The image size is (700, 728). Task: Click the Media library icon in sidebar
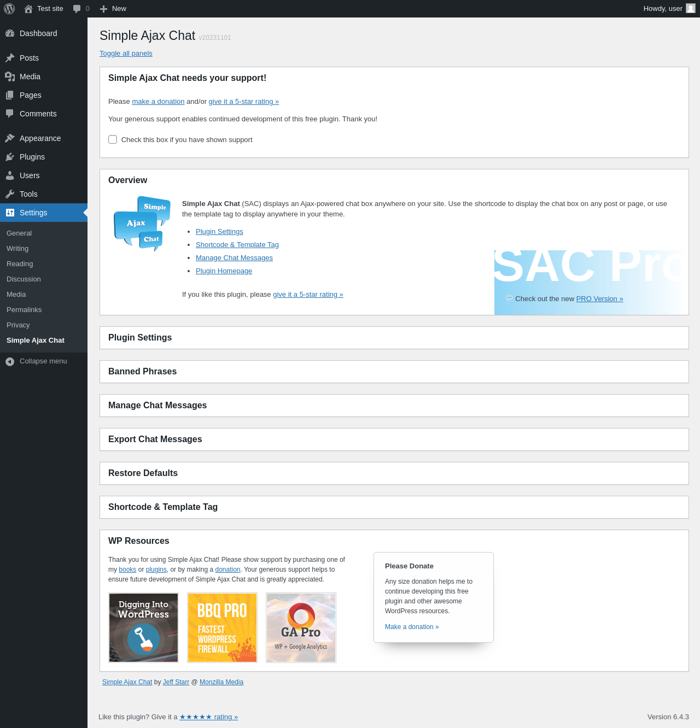coord(10,77)
